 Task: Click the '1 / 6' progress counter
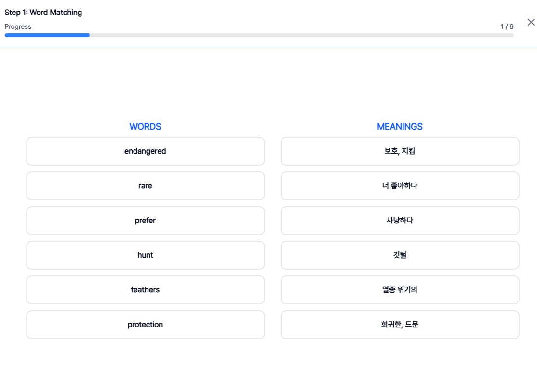[507, 26]
